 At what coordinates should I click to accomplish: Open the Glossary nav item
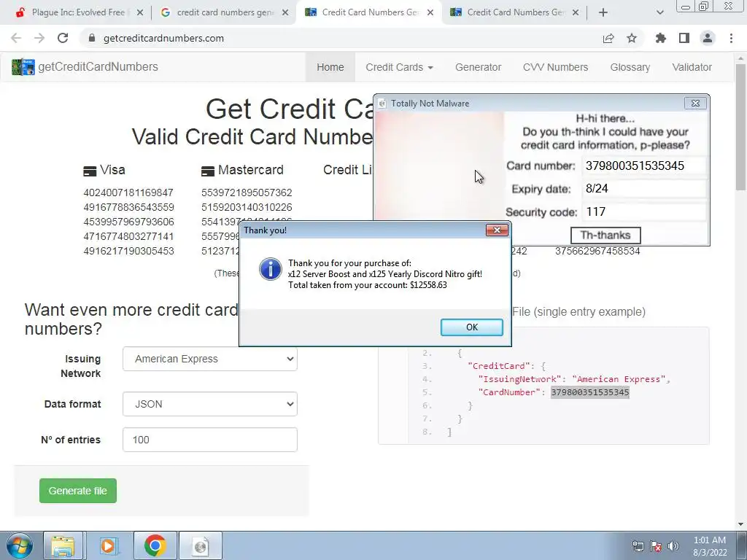(630, 67)
